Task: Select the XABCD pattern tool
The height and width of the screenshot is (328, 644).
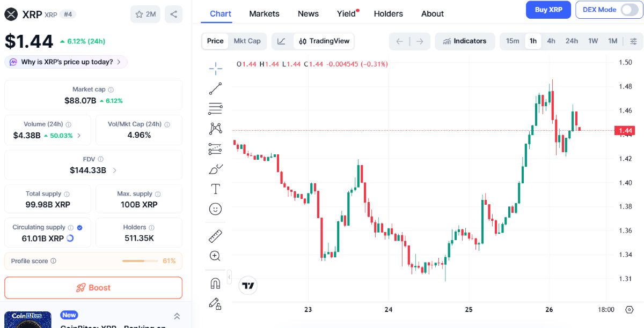Action: pyautogui.click(x=215, y=129)
